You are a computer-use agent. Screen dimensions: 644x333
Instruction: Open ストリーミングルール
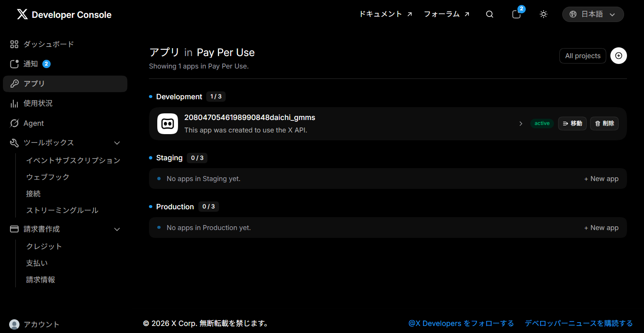click(x=62, y=211)
